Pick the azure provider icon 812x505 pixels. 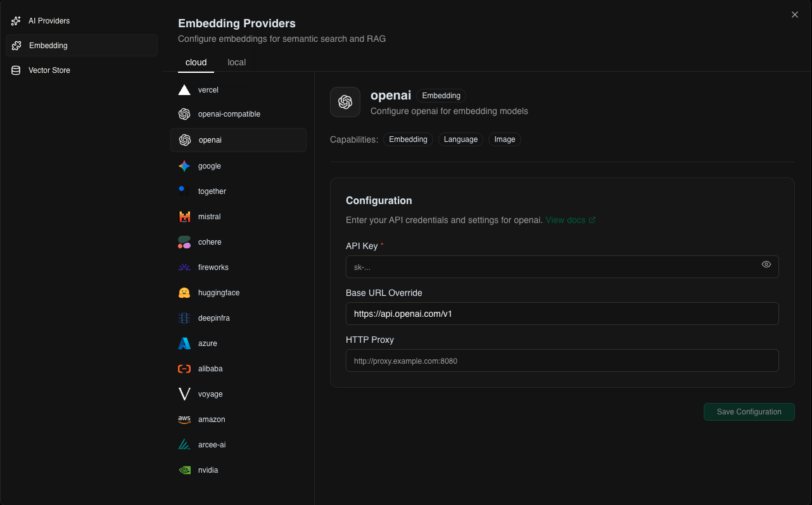pyautogui.click(x=184, y=343)
